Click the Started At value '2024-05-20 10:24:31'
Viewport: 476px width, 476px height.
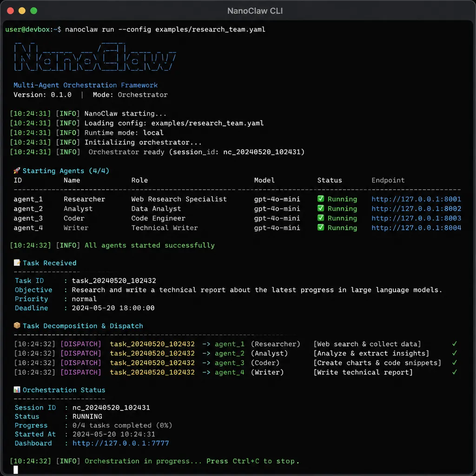pyautogui.click(x=113, y=434)
